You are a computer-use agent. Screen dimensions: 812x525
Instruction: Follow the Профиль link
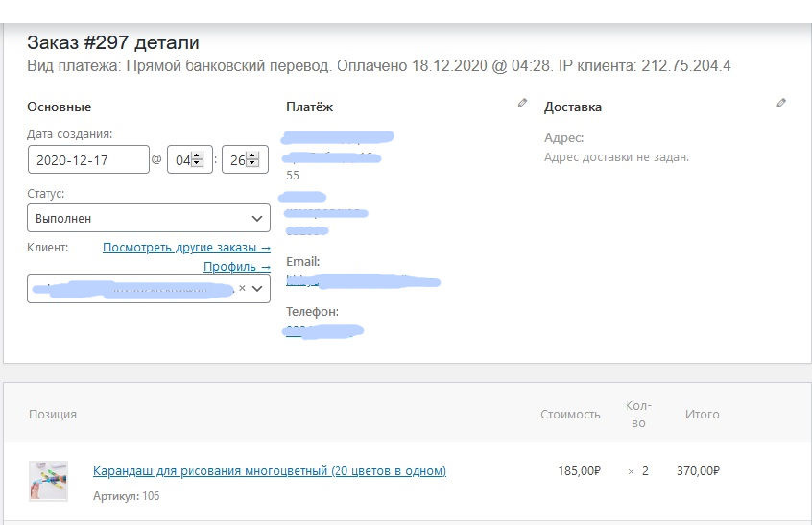click(236, 267)
